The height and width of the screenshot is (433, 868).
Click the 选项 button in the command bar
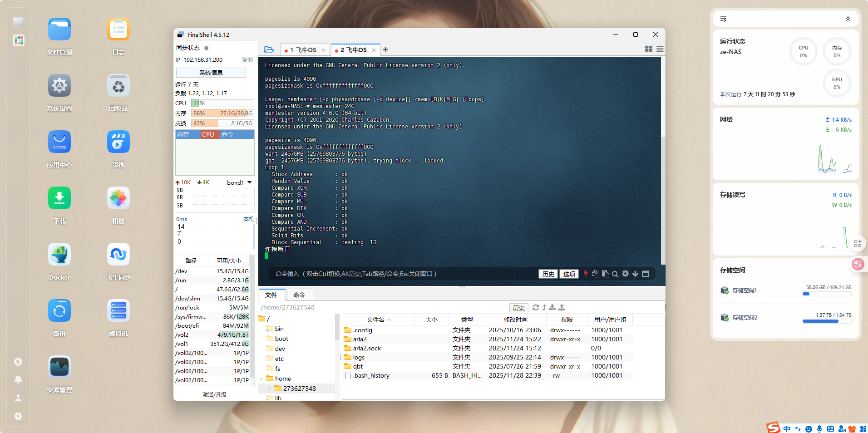point(569,274)
